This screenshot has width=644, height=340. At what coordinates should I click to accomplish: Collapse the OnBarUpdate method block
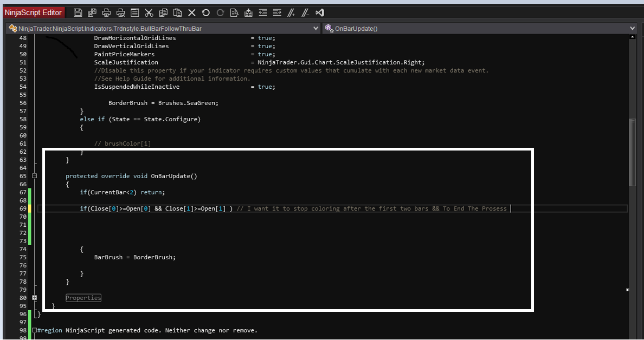(35, 176)
